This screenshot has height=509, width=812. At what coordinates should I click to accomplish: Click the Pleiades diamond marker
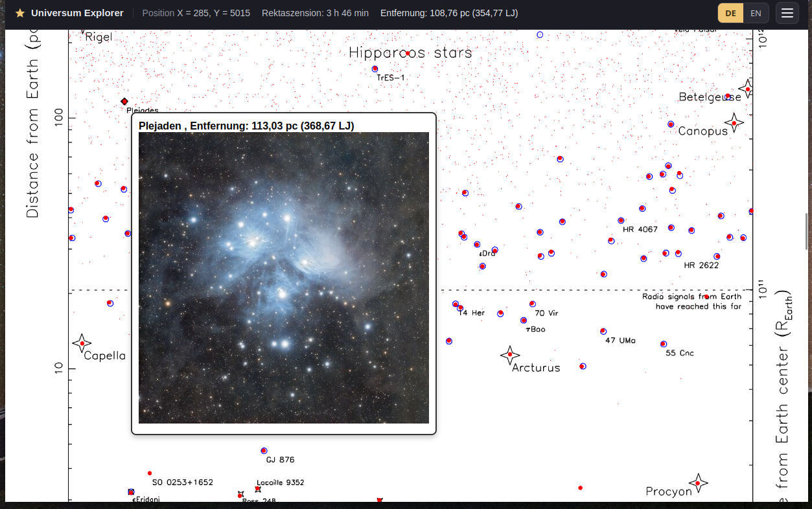pyautogui.click(x=124, y=102)
